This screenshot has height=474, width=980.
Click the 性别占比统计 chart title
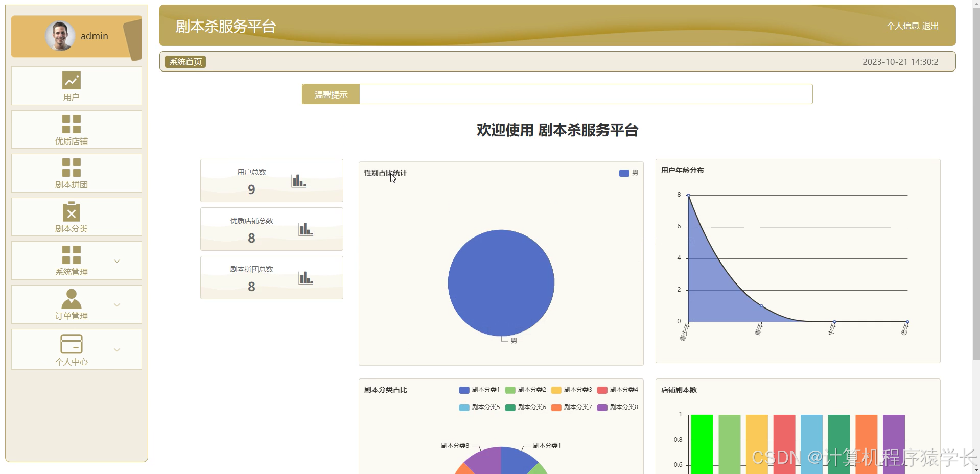point(385,173)
